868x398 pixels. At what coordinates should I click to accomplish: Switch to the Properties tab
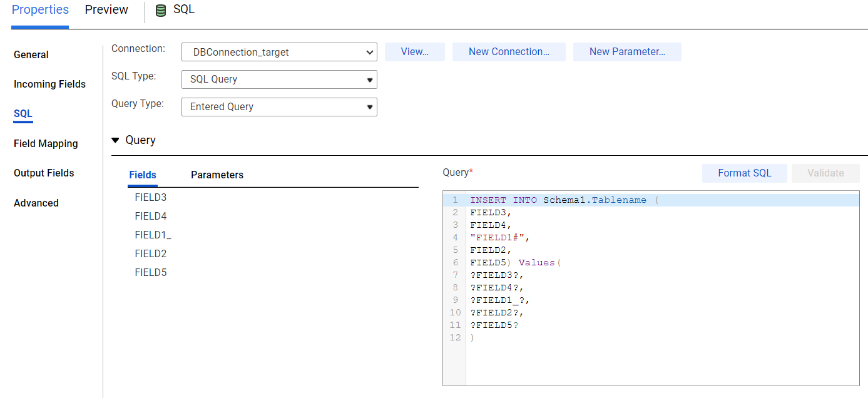pos(40,10)
